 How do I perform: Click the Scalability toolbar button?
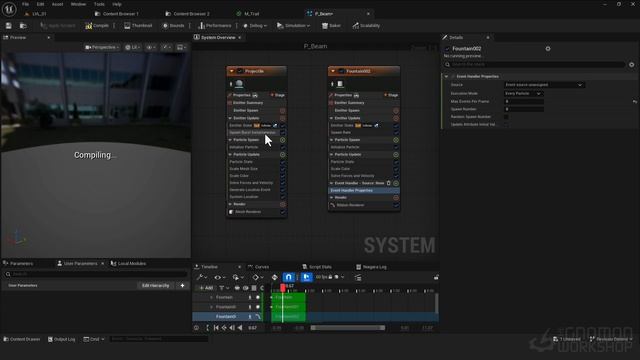click(366, 26)
